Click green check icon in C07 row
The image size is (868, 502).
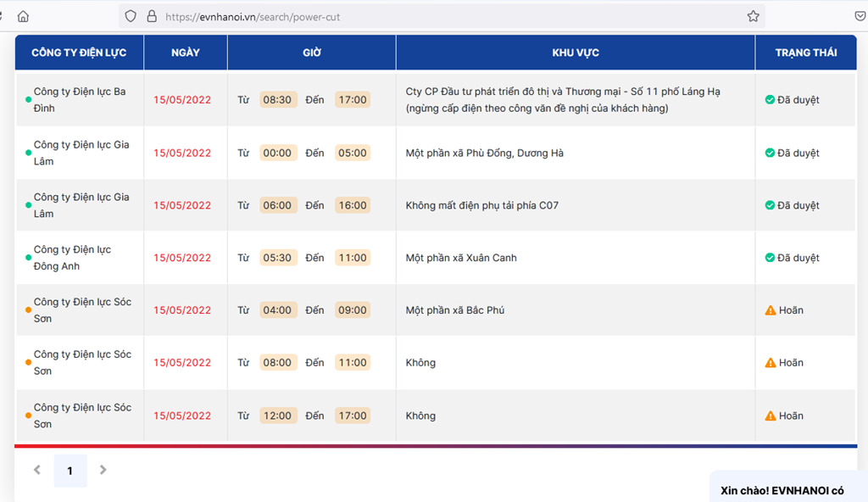coord(770,205)
